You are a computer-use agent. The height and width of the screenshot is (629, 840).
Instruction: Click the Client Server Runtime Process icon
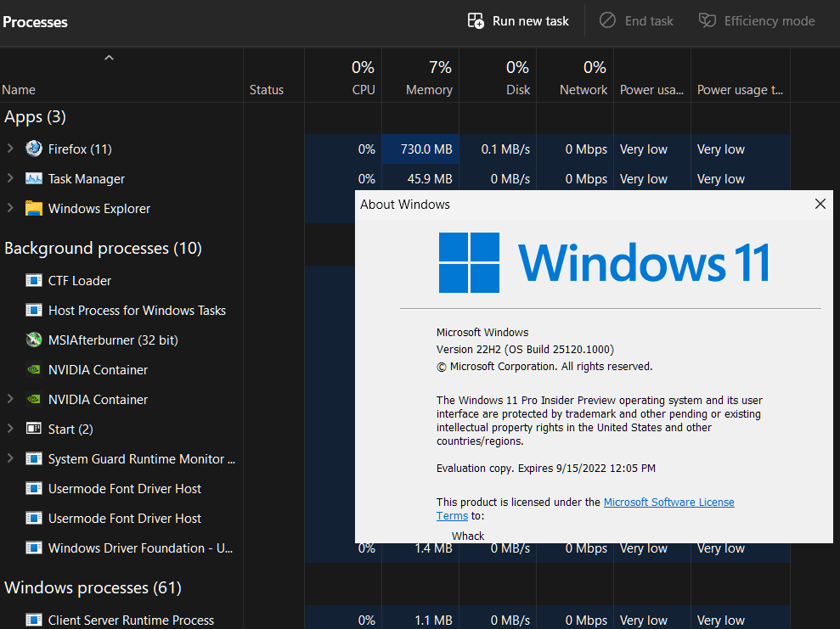[34, 620]
